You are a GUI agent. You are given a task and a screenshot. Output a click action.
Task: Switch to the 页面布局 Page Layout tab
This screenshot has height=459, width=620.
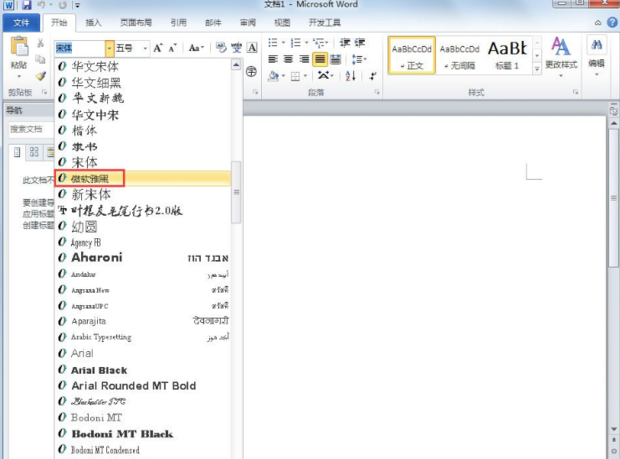coord(136,23)
